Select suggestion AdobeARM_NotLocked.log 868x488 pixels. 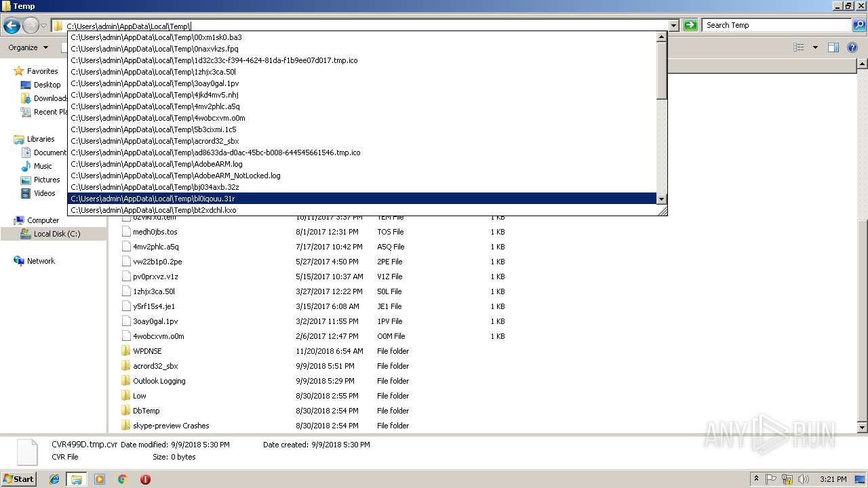click(362, 176)
